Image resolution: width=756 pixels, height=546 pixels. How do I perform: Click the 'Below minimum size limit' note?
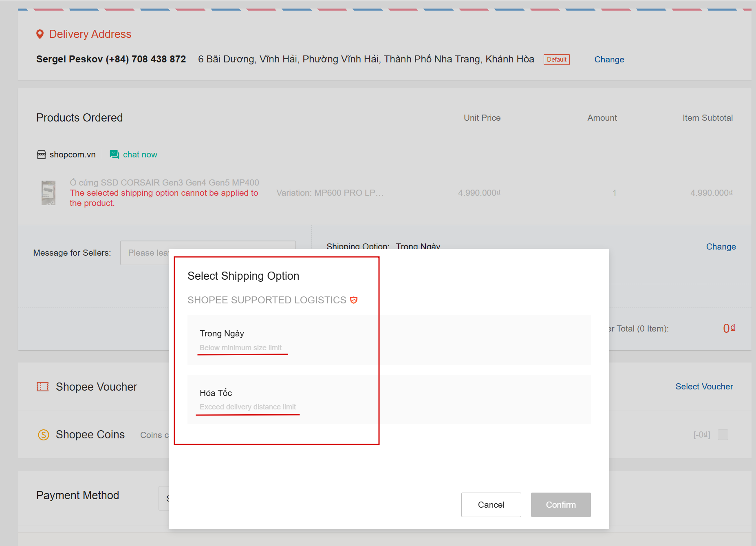click(x=240, y=348)
